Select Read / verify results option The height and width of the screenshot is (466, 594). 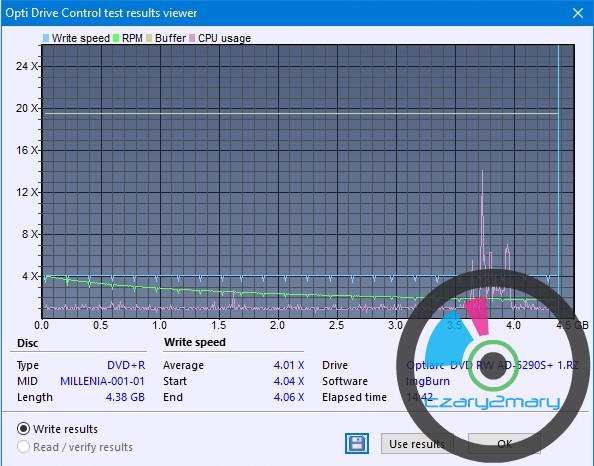23,447
